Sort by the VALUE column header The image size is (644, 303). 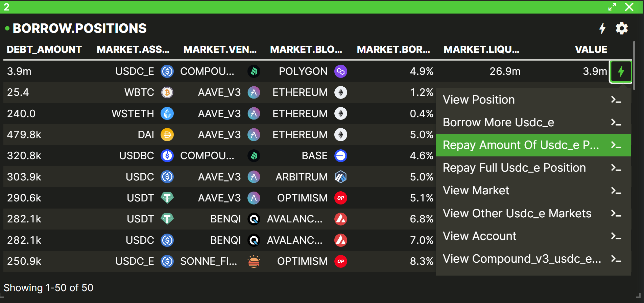click(591, 49)
